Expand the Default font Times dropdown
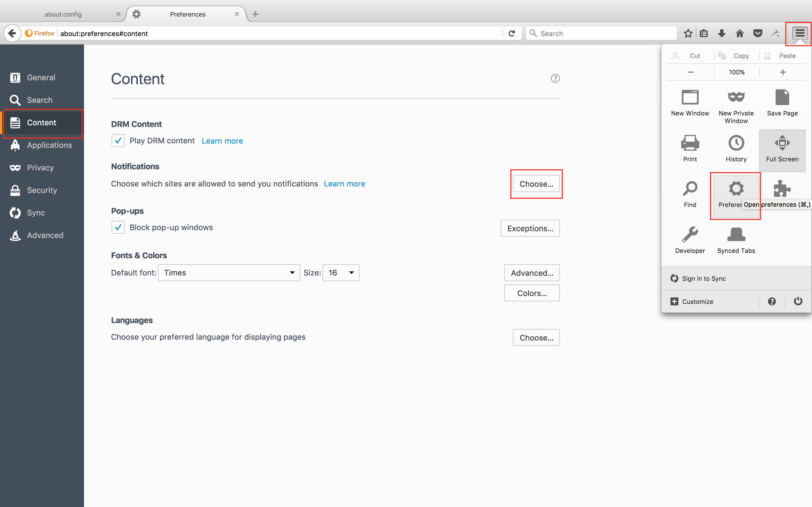This screenshot has width=812, height=507. coord(229,273)
